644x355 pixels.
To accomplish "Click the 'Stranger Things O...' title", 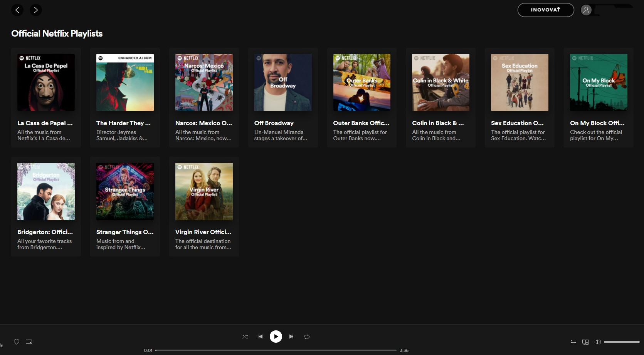I will (x=125, y=232).
